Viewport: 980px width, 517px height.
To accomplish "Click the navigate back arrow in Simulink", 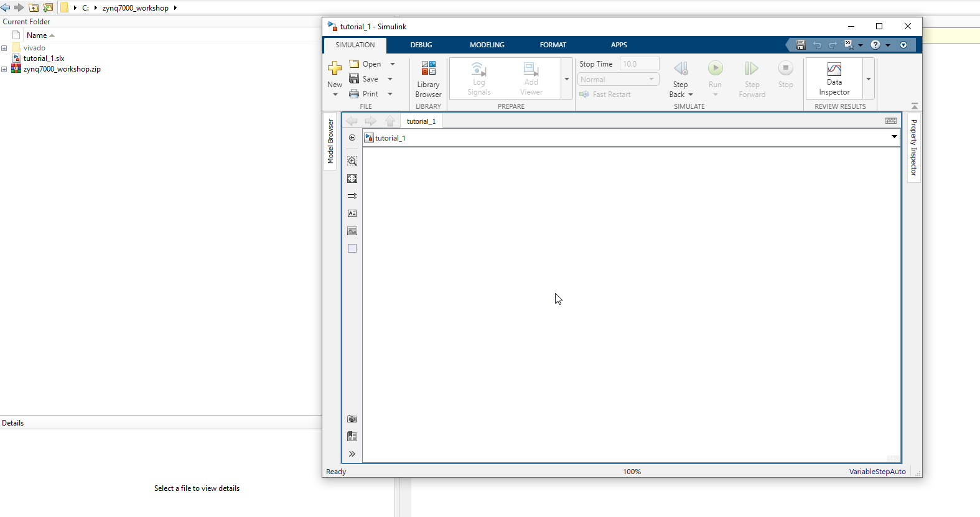I will (352, 121).
